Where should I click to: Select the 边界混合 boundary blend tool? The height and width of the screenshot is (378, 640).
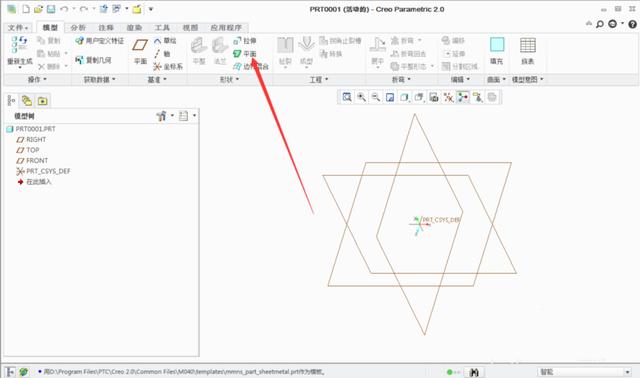coord(251,66)
